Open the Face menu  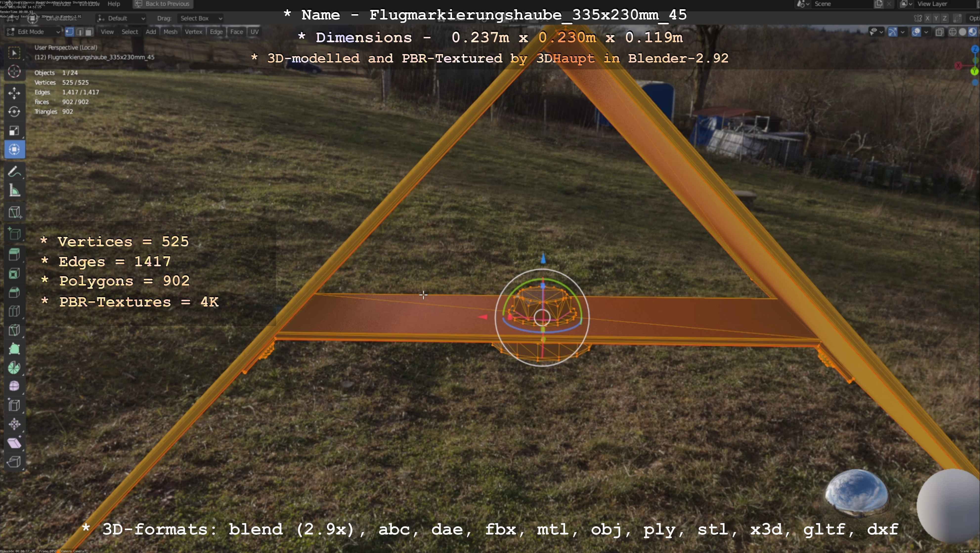pyautogui.click(x=236, y=32)
